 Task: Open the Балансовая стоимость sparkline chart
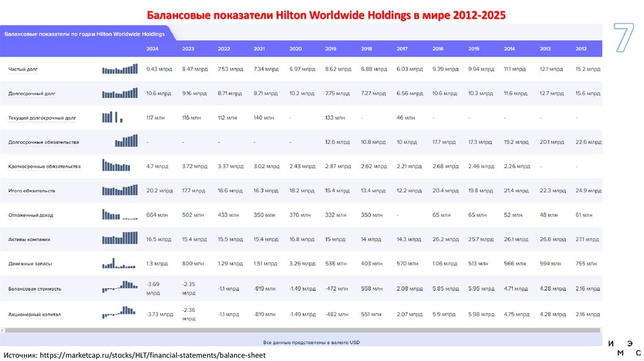120,287
